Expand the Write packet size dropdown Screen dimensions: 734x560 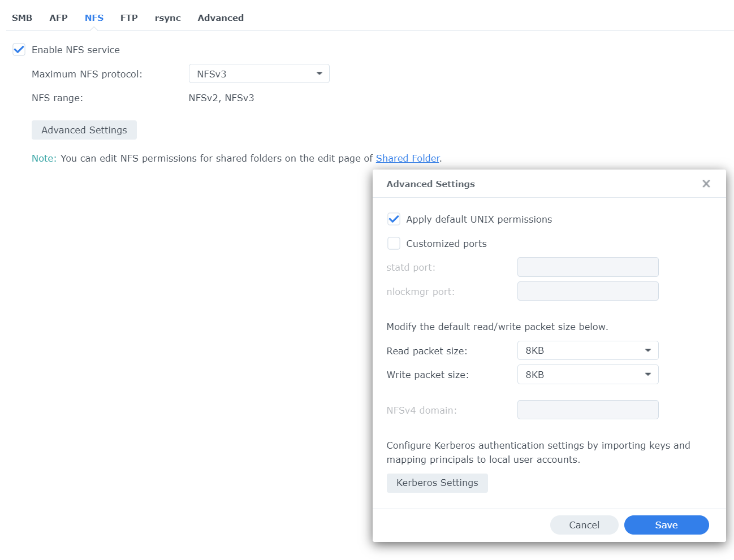(588, 375)
